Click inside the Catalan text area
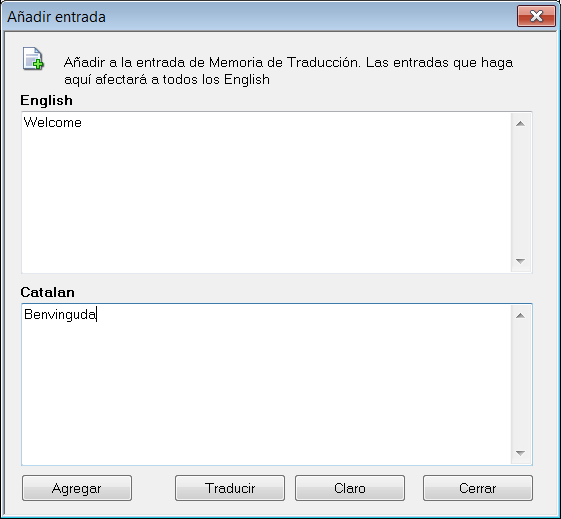This screenshot has height=519, width=561. (x=266, y=385)
